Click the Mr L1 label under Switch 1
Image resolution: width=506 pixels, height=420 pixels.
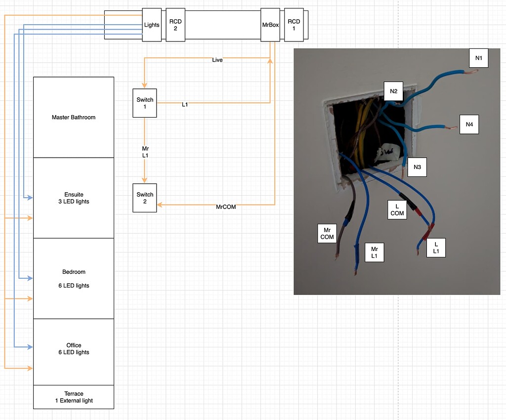click(145, 151)
